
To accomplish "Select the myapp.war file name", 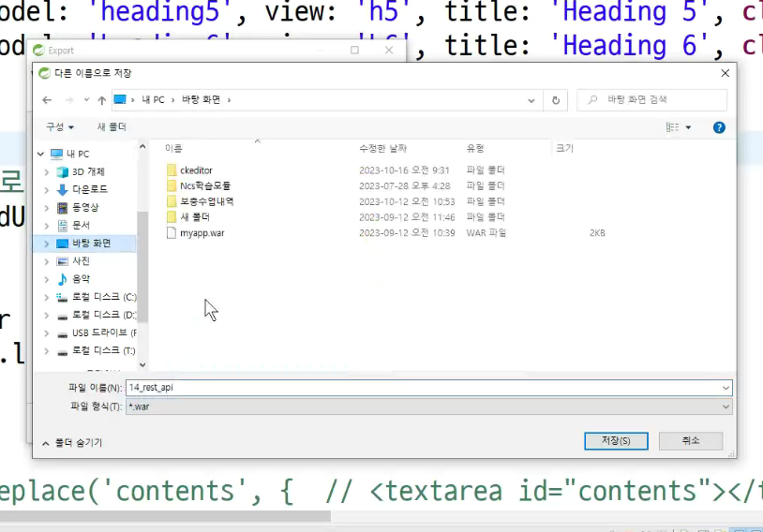I will tap(202, 233).
